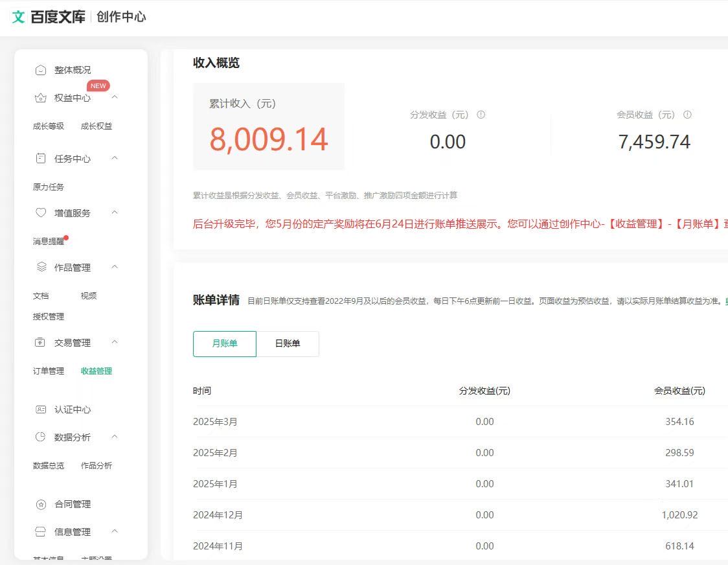Screen dimensions: 728x565
Task: Click the 任务中心 clipboard icon
Action: point(41,159)
